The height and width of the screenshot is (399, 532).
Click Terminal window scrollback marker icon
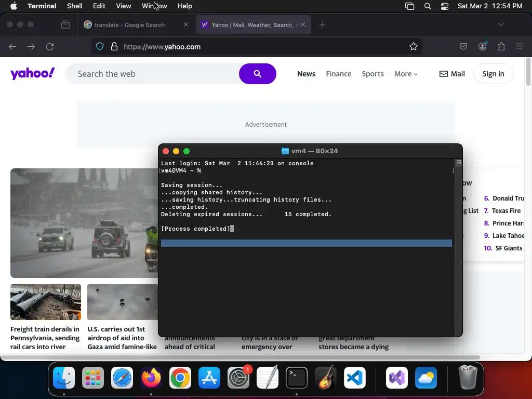459,163
